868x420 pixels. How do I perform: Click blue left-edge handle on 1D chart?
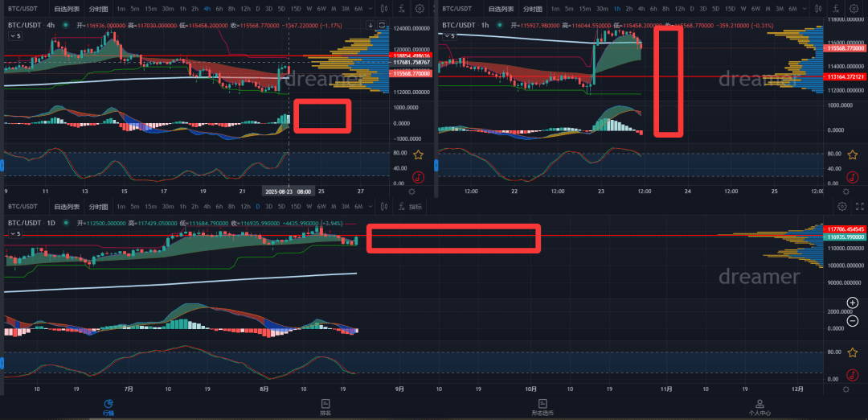(2, 363)
